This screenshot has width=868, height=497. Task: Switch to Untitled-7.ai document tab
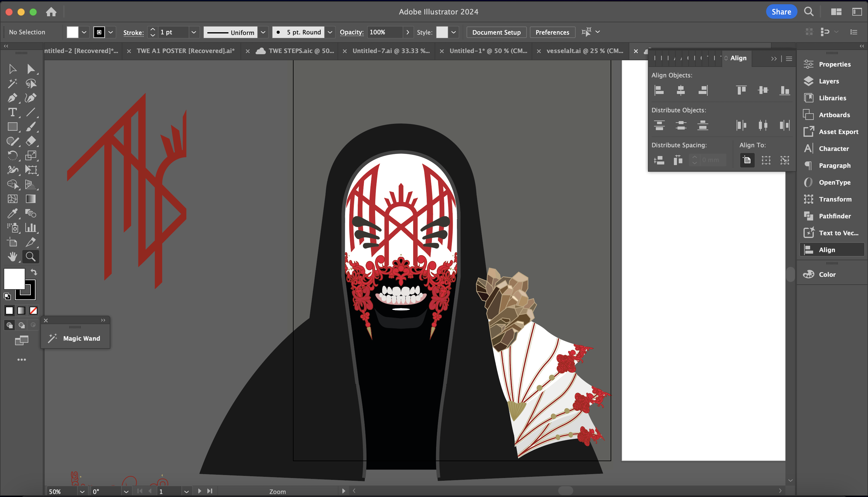pyautogui.click(x=391, y=51)
